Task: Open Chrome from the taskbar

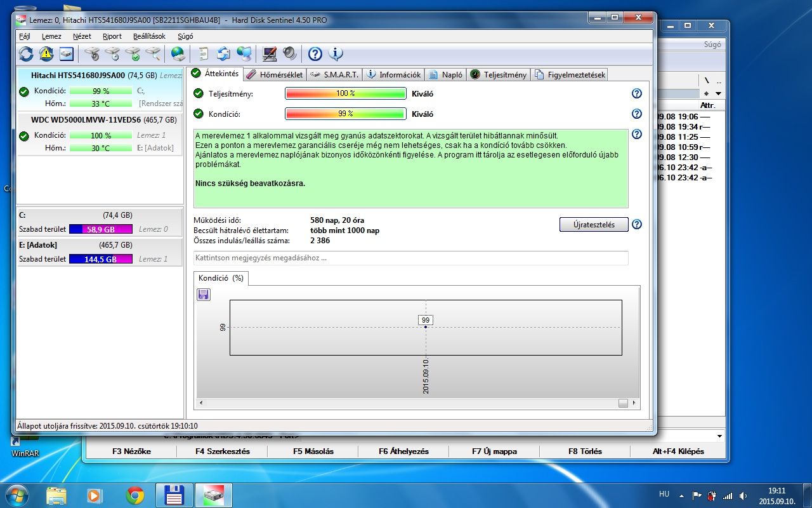Action: tap(135, 495)
